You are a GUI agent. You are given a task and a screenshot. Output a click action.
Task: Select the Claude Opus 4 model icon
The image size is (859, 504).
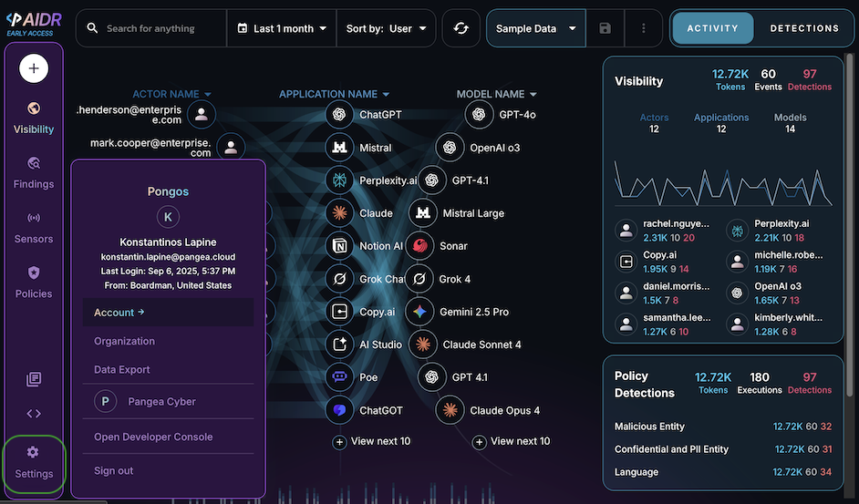(x=450, y=410)
